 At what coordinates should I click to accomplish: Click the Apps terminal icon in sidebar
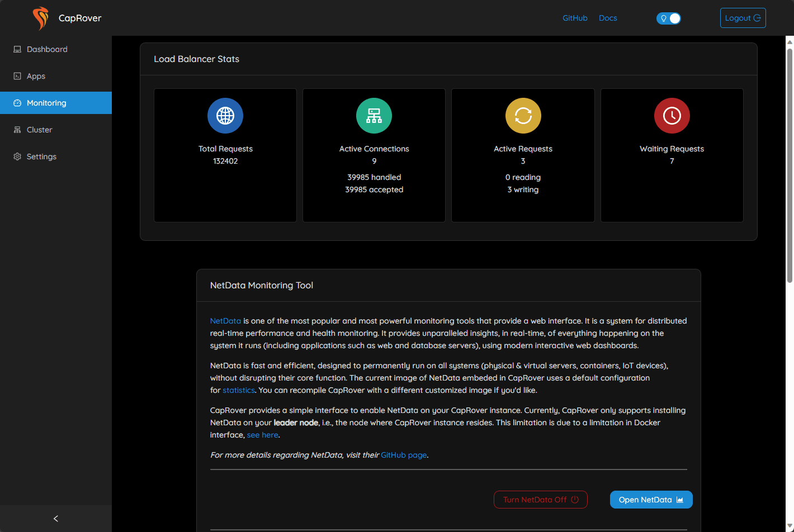click(17, 76)
